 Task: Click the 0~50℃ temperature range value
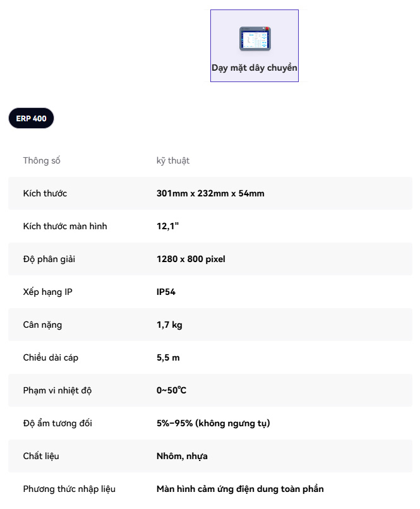coord(171,390)
